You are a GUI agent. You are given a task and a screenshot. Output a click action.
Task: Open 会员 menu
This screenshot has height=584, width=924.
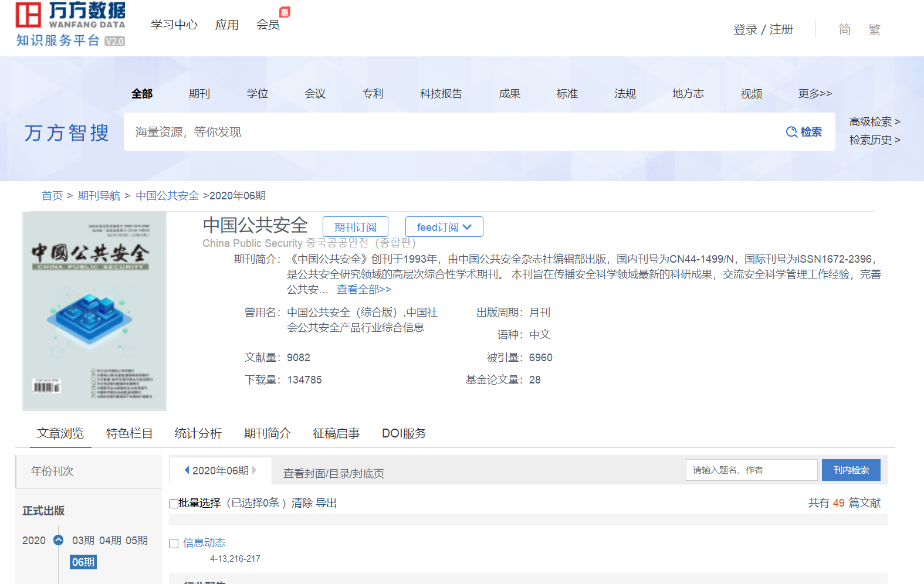point(268,25)
